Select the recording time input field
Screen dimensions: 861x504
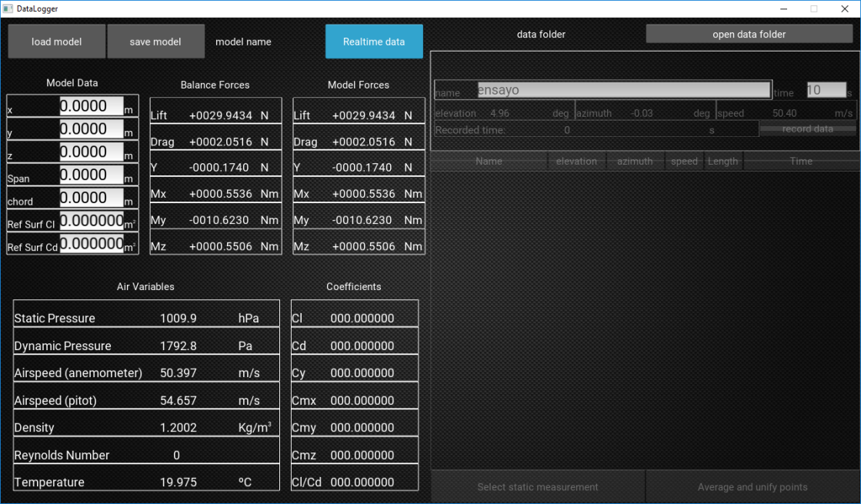pyautogui.click(x=826, y=90)
